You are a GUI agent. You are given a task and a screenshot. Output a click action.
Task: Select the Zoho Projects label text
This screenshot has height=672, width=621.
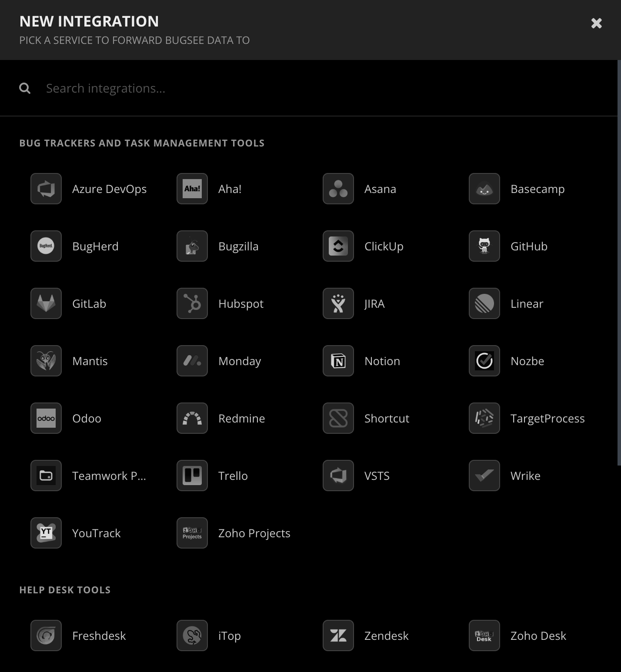point(254,533)
